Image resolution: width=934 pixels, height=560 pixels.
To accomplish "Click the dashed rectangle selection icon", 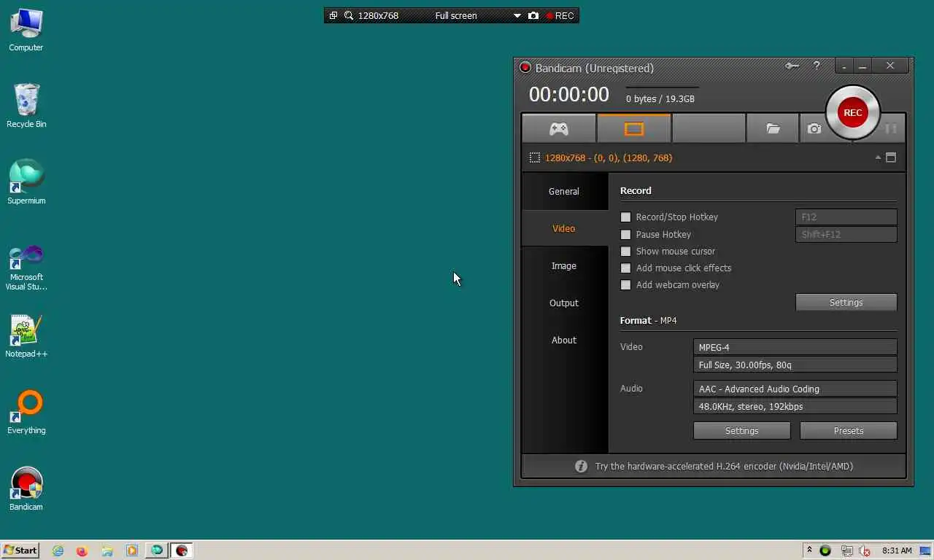I will coord(535,157).
